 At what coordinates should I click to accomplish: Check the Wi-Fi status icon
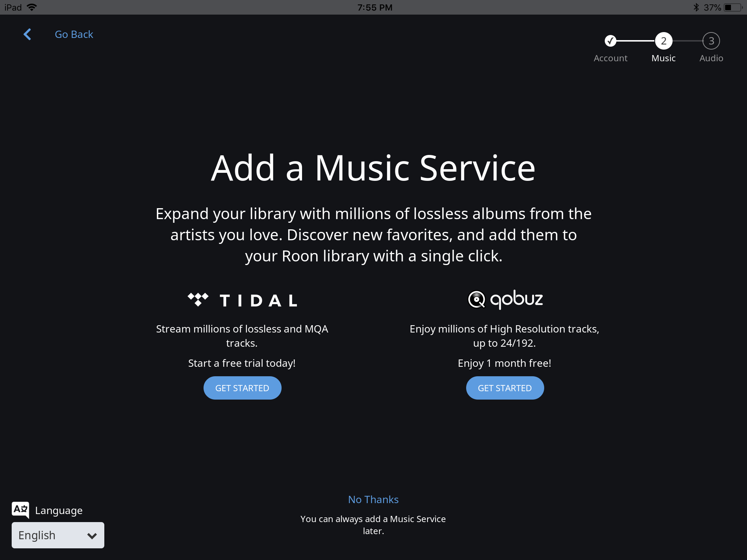coord(32,7)
